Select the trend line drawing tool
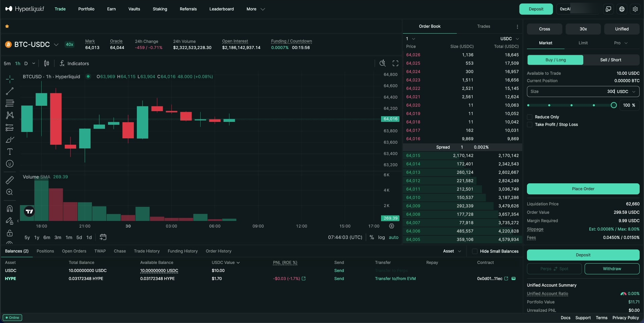This screenshot has height=323, width=644. [x=10, y=91]
